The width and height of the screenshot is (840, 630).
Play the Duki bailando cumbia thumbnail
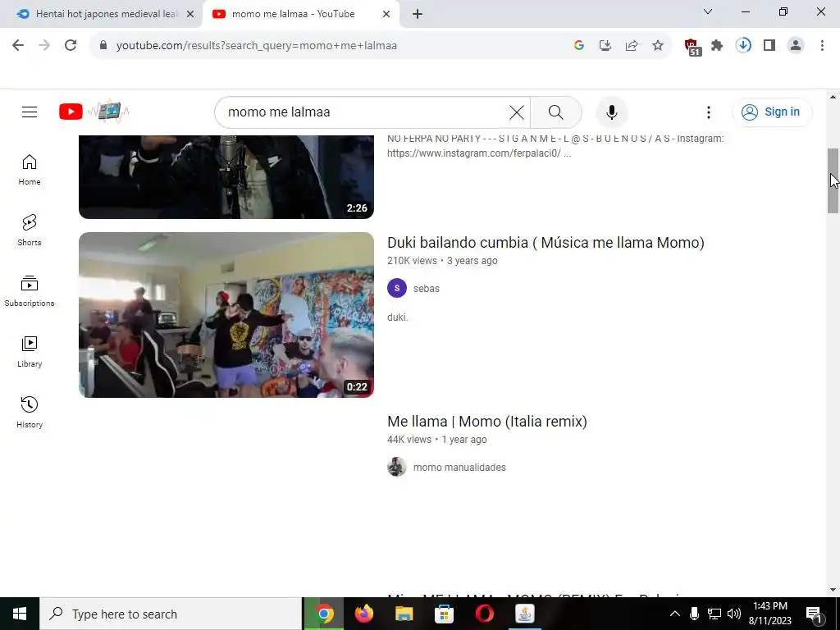click(226, 315)
